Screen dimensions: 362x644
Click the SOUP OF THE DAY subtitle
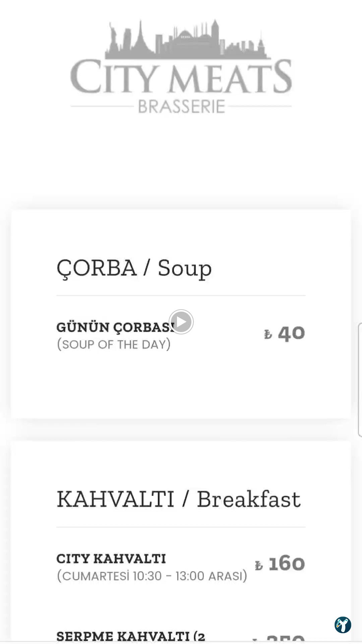click(x=114, y=344)
